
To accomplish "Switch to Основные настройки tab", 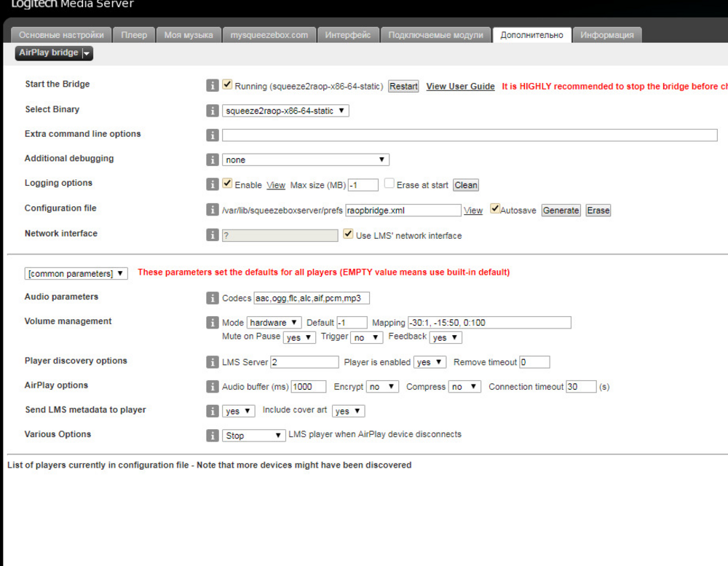I will pos(61,35).
